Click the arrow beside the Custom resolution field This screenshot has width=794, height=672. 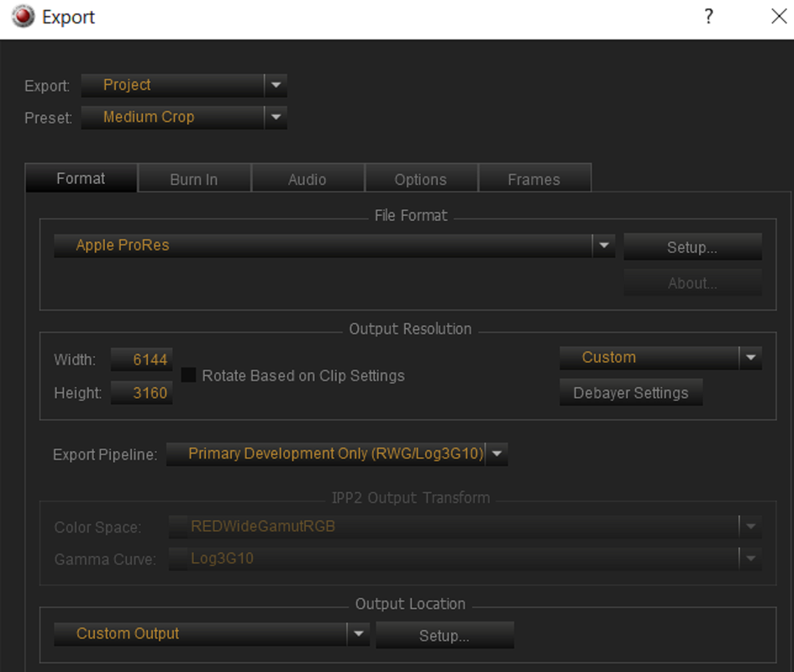coord(751,358)
